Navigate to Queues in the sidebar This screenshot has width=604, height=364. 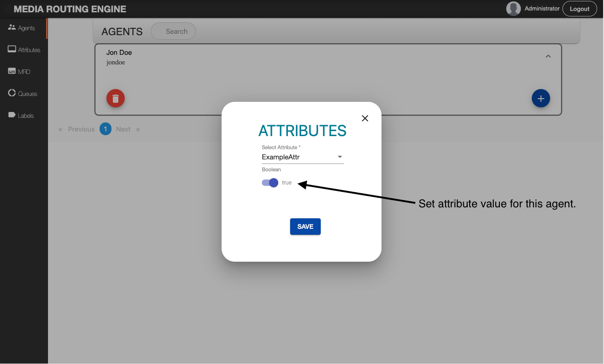[x=22, y=94]
